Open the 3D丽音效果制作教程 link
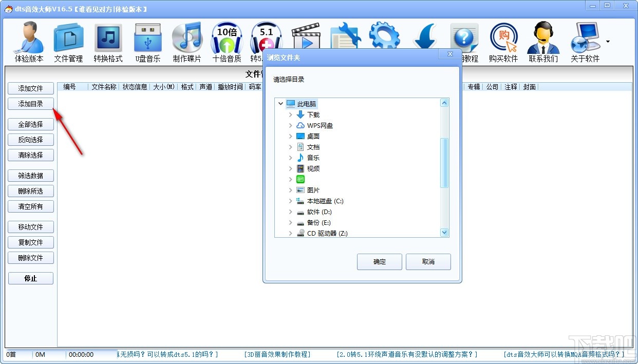The image size is (638, 364). coord(277,354)
